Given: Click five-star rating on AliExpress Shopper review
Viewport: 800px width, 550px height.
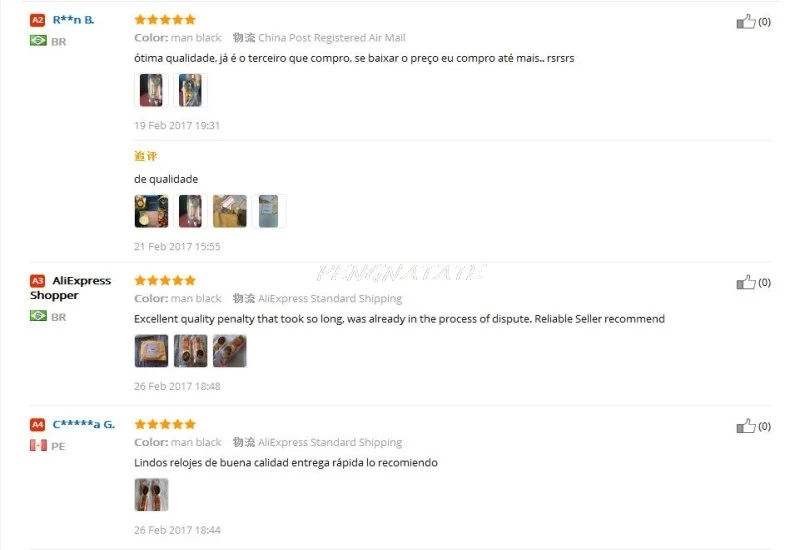Looking at the screenshot, I should pyautogui.click(x=165, y=280).
